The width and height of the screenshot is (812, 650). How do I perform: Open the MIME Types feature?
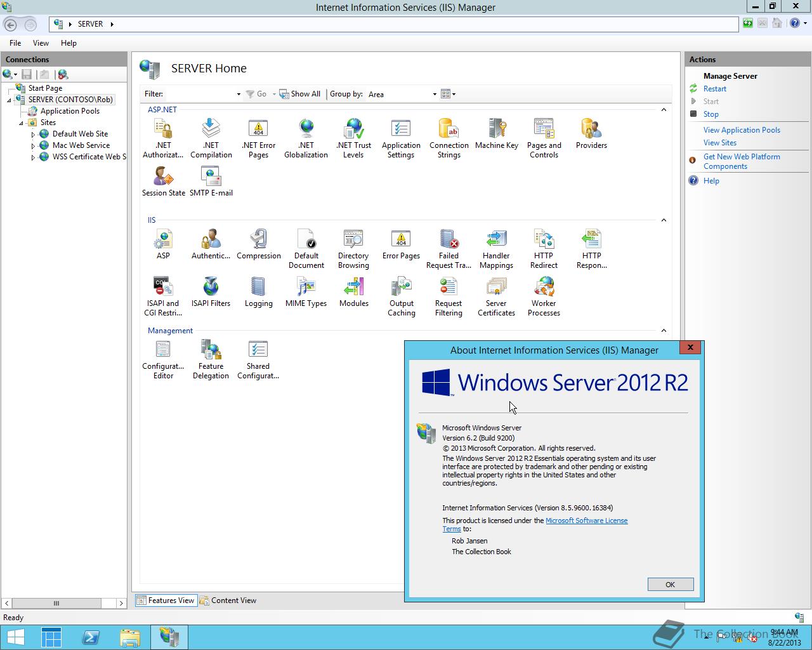pos(306,292)
